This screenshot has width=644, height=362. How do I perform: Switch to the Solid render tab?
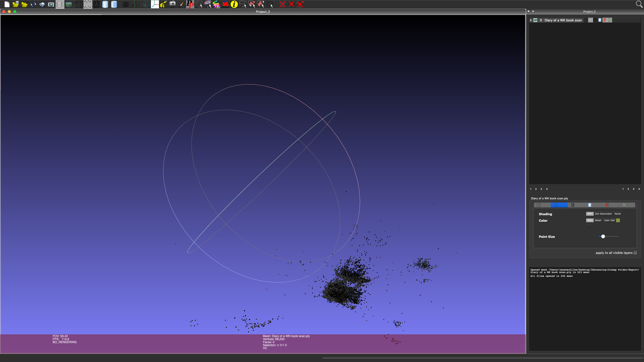point(590,205)
